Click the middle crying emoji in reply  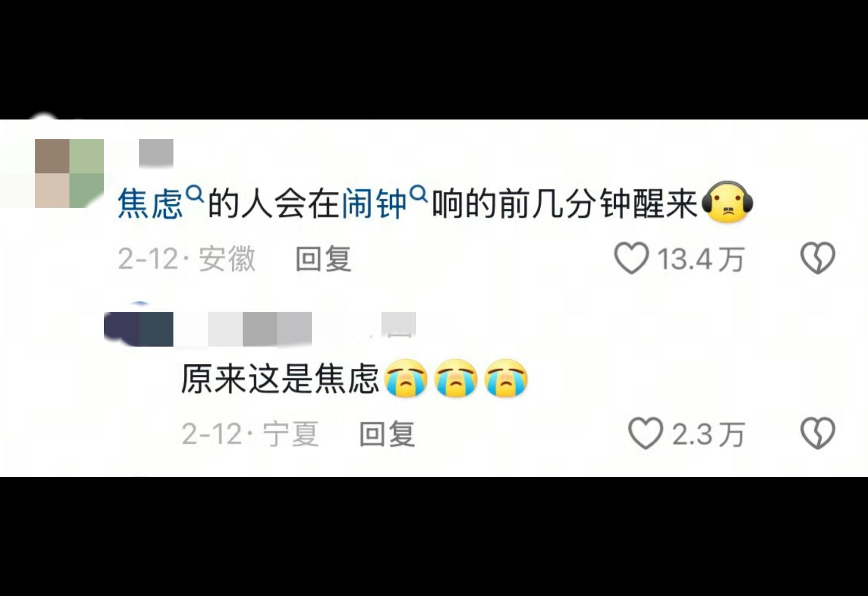click(x=456, y=379)
